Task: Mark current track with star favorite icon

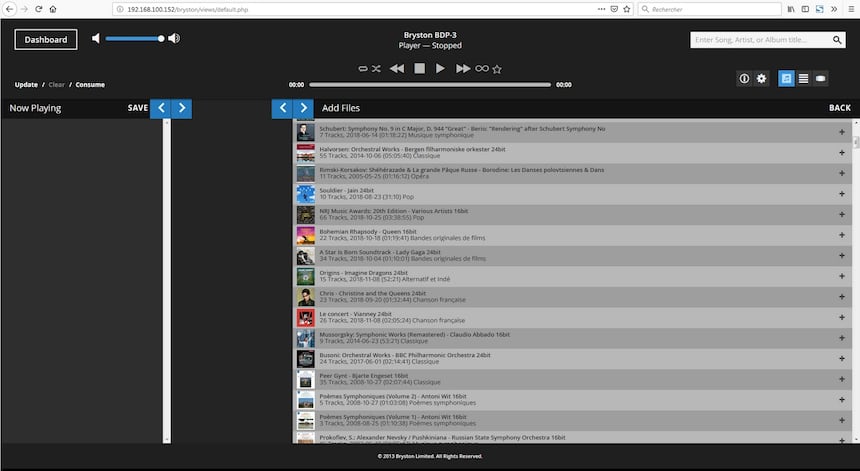Action: point(497,69)
